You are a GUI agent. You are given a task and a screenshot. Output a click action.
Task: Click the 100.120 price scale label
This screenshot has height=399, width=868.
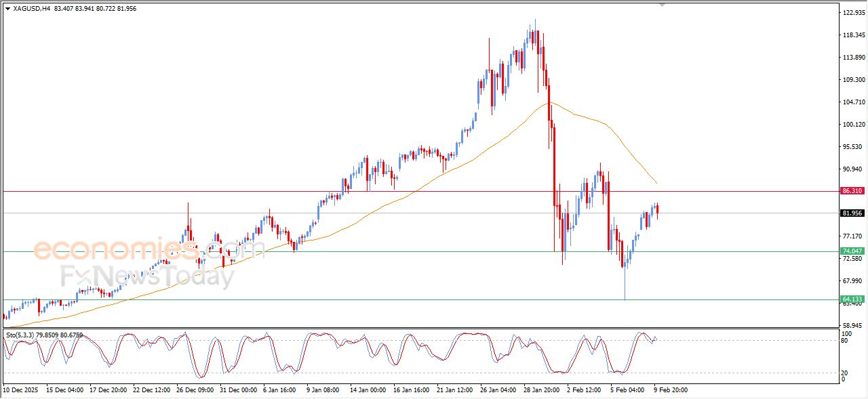852,125
